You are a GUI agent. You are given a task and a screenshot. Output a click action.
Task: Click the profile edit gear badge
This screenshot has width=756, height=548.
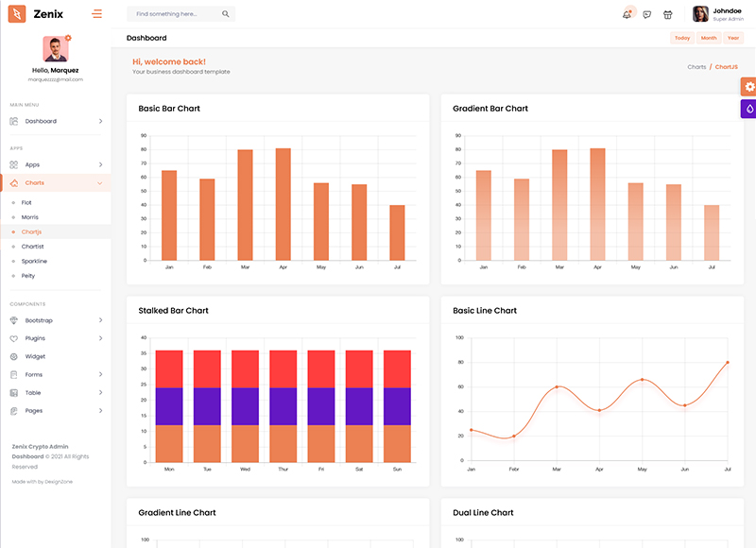(68, 38)
